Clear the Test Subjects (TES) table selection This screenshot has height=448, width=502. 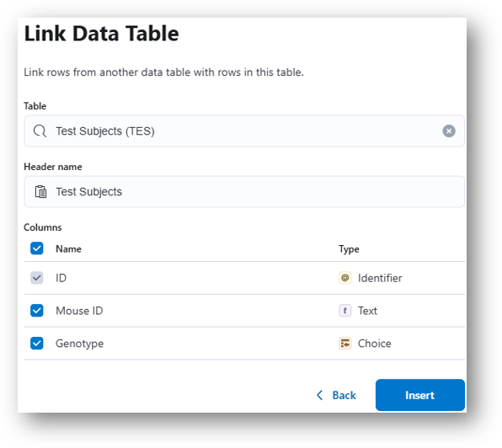coord(449,131)
